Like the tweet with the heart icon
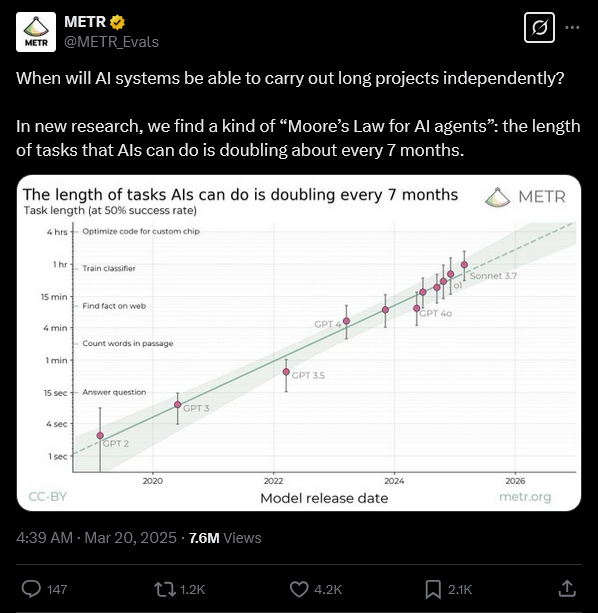 pyautogui.click(x=299, y=589)
